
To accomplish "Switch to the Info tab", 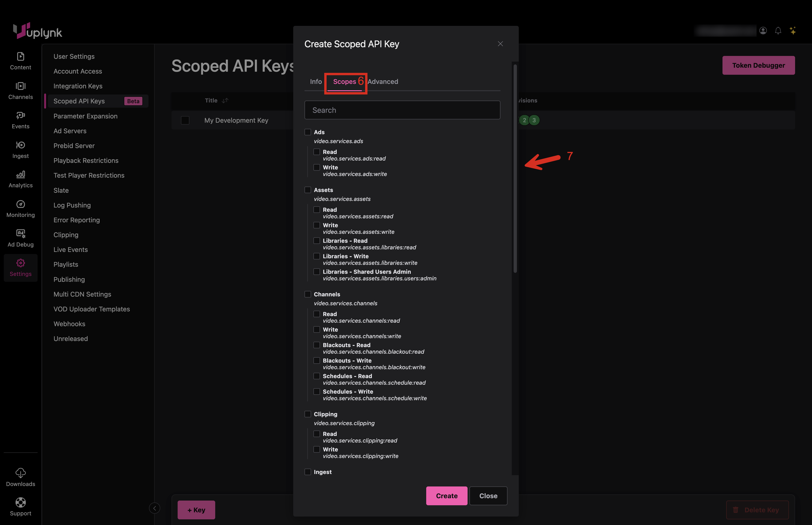I will tap(316, 82).
